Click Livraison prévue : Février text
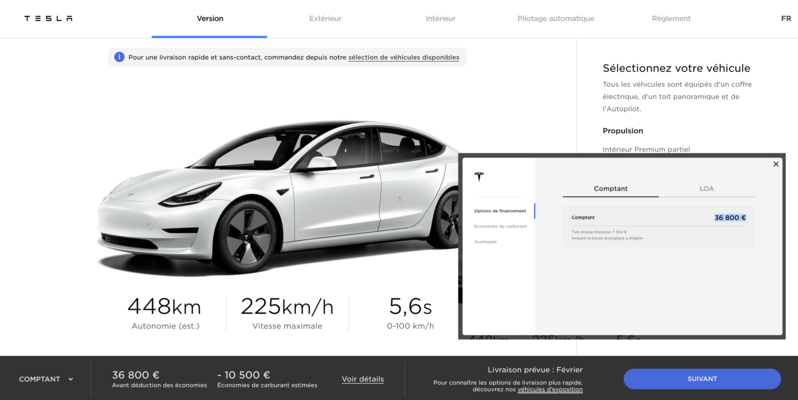Viewport: 798px width, 400px height. (x=535, y=370)
